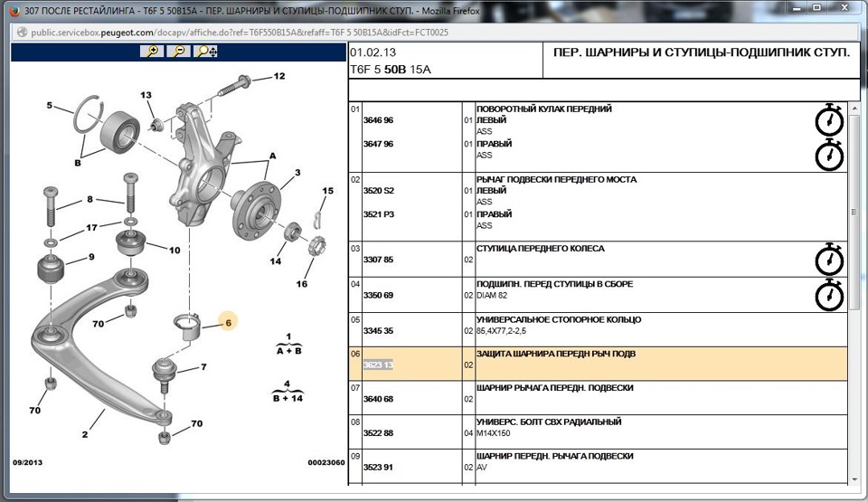
Task: Click part number 3520 S2
Action: click(x=379, y=191)
